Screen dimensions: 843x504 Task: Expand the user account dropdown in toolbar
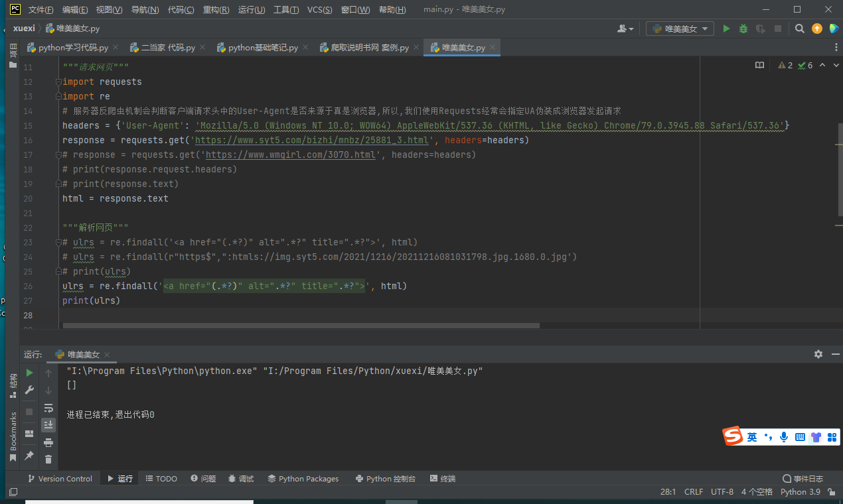pos(625,29)
